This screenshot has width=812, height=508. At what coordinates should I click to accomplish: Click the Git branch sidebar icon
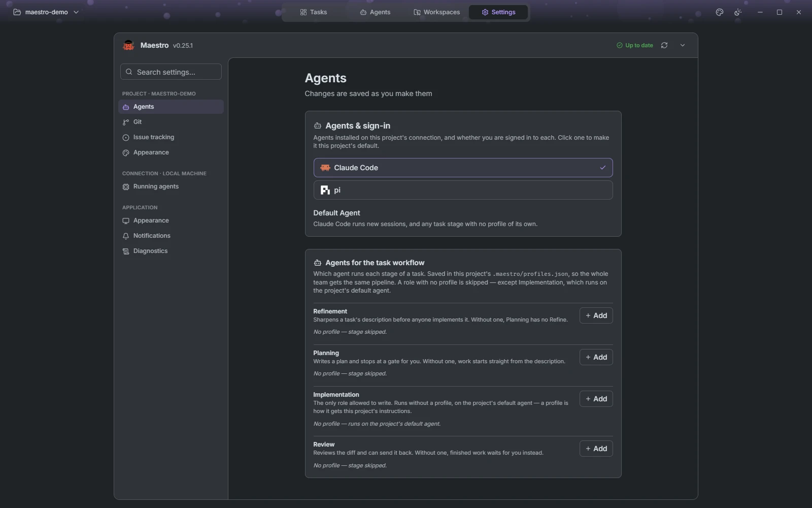tap(126, 122)
